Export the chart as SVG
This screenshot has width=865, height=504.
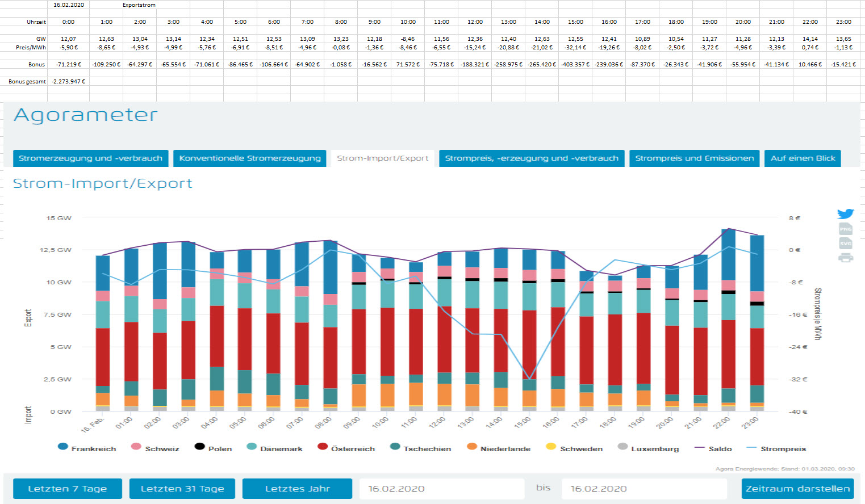click(x=845, y=243)
